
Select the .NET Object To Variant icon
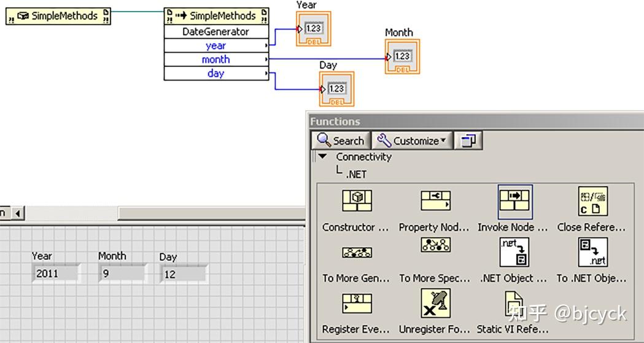coord(514,252)
